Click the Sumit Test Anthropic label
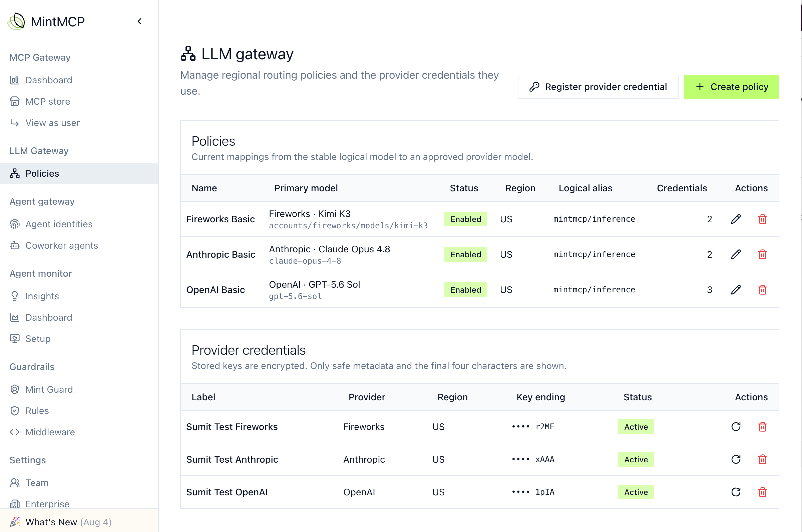 (232, 459)
